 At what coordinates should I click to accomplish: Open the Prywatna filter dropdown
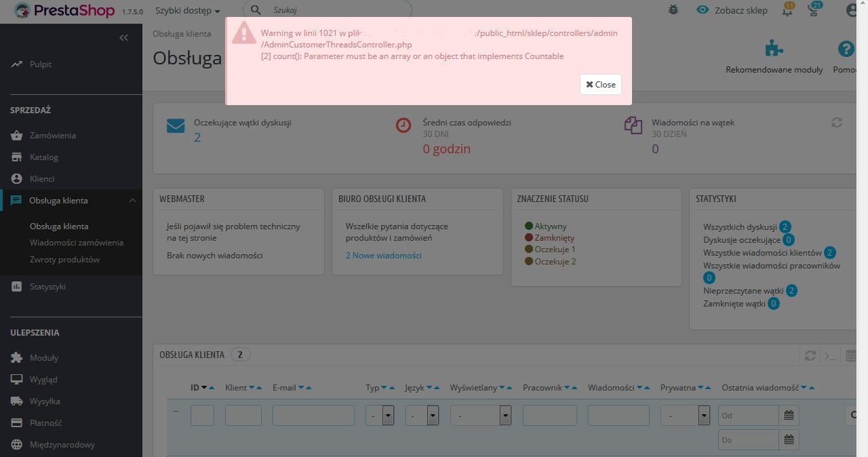pyautogui.click(x=686, y=415)
